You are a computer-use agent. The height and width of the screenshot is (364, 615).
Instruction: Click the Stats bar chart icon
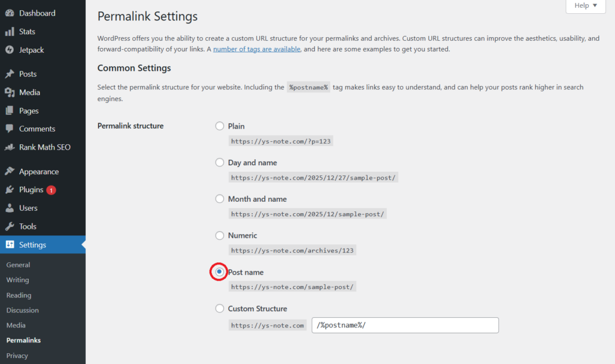[10, 32]
